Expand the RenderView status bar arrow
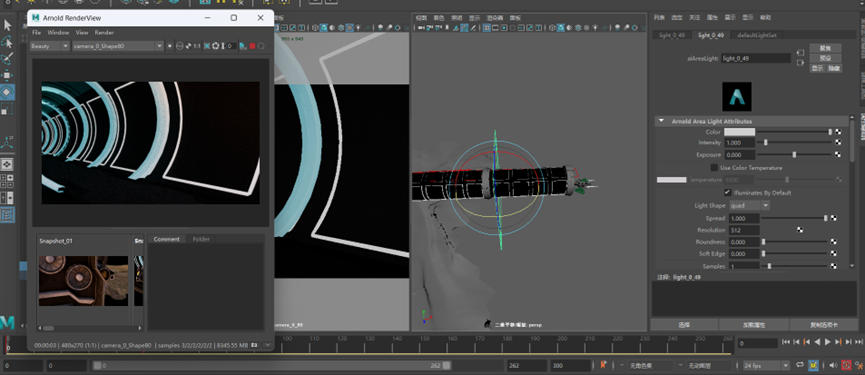The height and width of the screenshot is (375, 865). click(268, 345)
